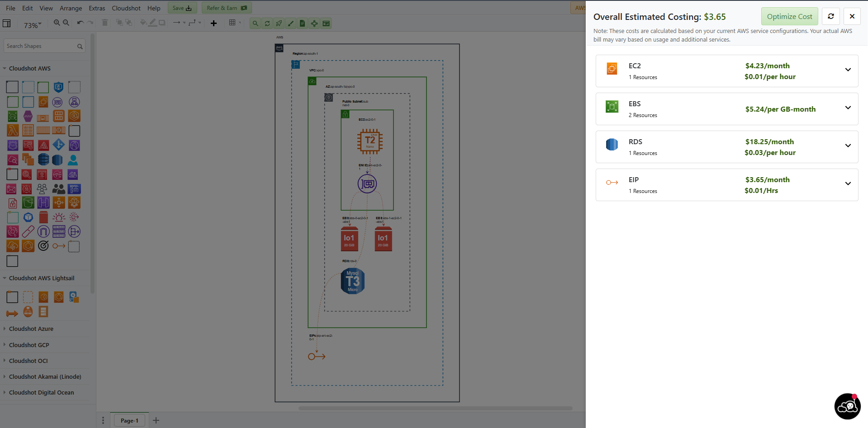Click the delete trash icon

click(x=105, y=23)
